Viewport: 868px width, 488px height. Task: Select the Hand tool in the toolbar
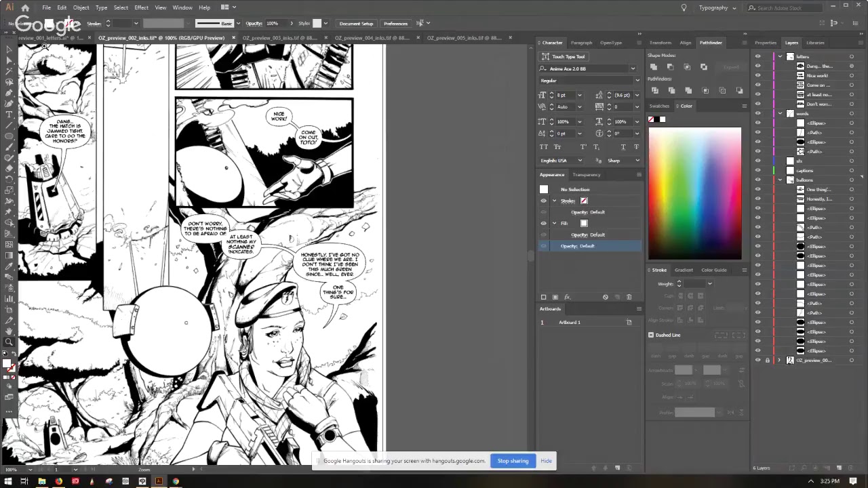click(9, 331)
